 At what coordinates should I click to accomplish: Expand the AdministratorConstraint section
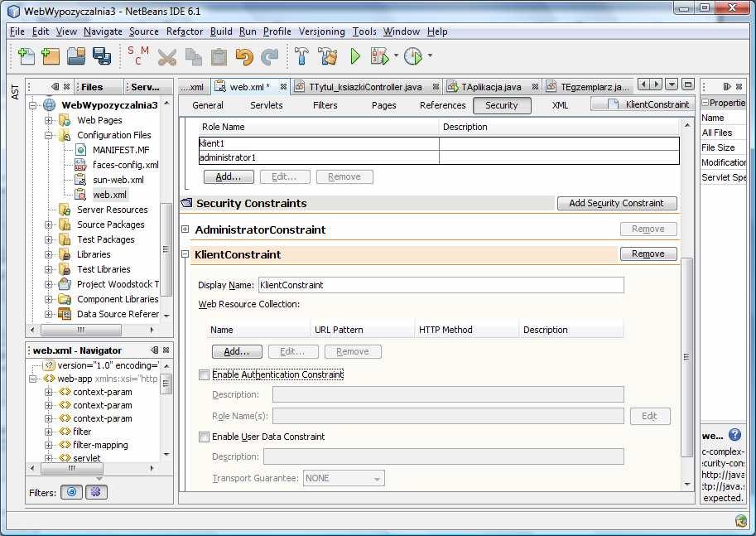point(185,229)
